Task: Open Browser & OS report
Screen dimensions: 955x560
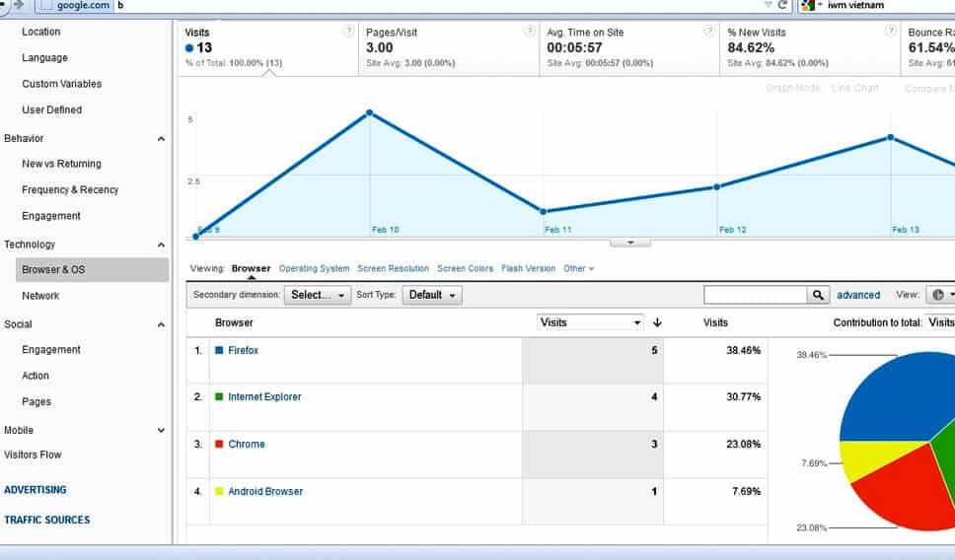Action: [x=92, y=270]
